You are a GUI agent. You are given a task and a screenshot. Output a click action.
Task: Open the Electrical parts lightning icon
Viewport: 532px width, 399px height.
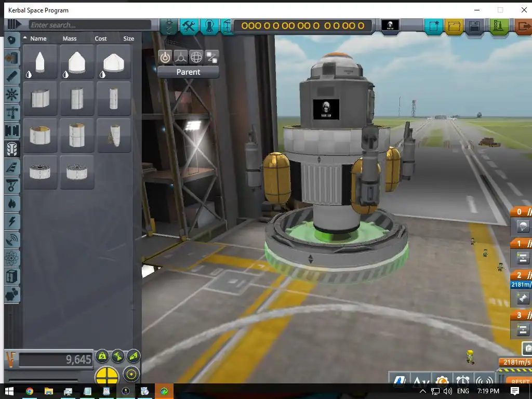pyautogui.click(x=12, y=221)
